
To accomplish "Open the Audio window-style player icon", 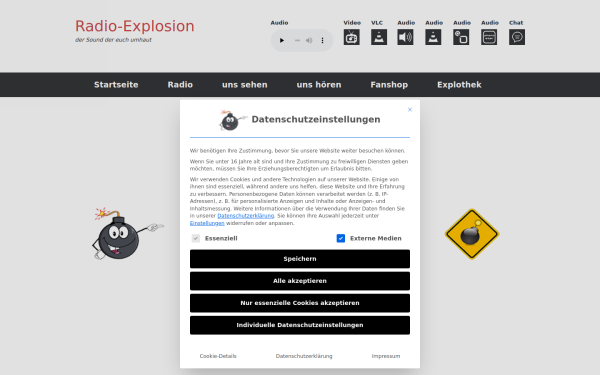I will click(x=489, y=37).
